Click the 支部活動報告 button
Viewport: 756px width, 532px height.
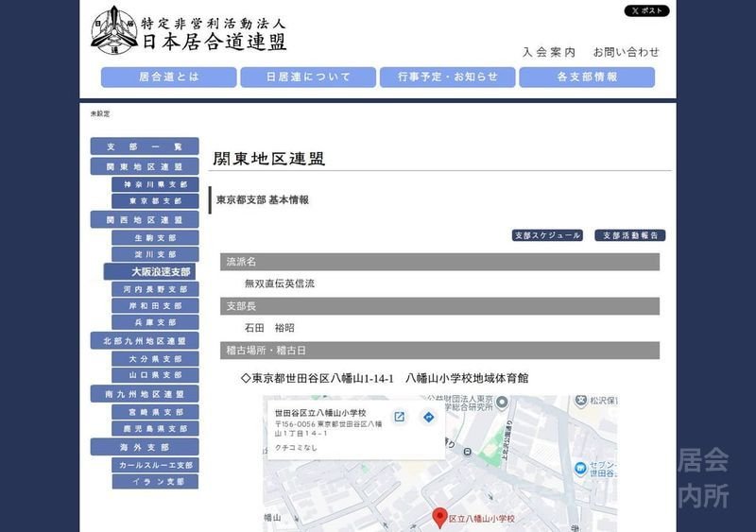point(630,235)
